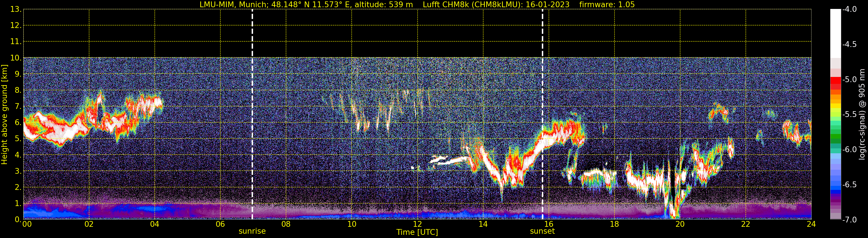
Task: Click the colorbar tick value '-4.5'
Action: tap(849, 44)
